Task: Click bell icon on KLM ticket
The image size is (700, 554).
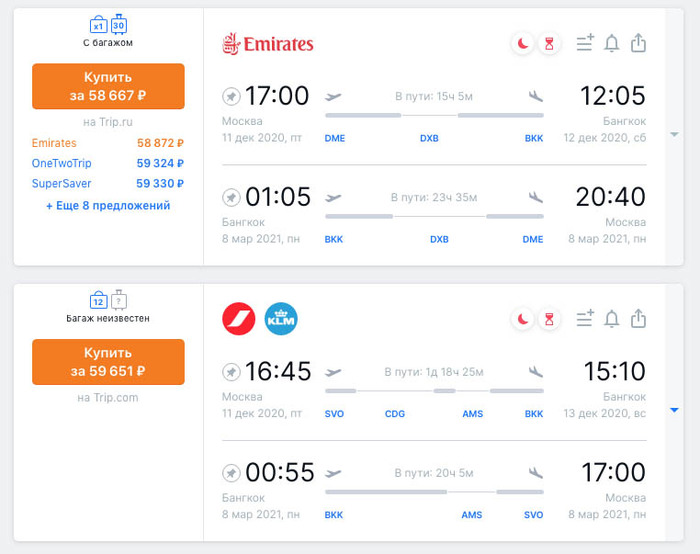Action: pos(612,319)
